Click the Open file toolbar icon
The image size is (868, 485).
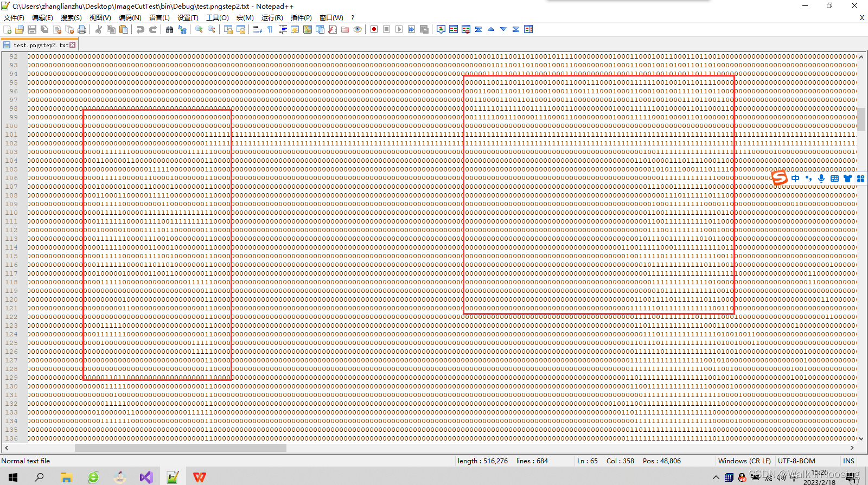[x=20, y=29]
